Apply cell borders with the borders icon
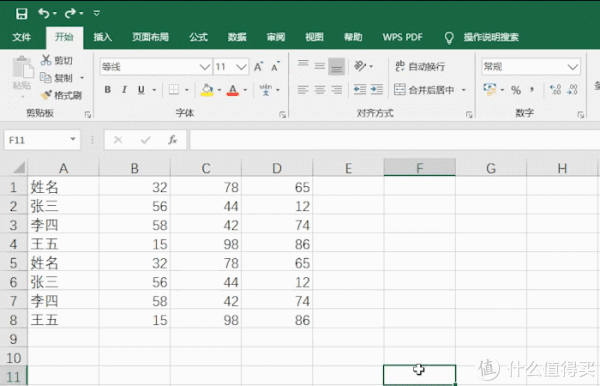 pos(174,90)
